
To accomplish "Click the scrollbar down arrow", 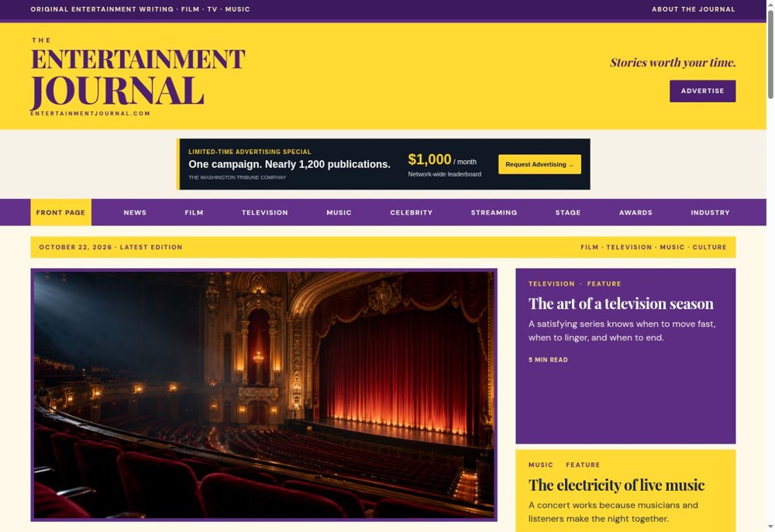I will tap(770, 527).
